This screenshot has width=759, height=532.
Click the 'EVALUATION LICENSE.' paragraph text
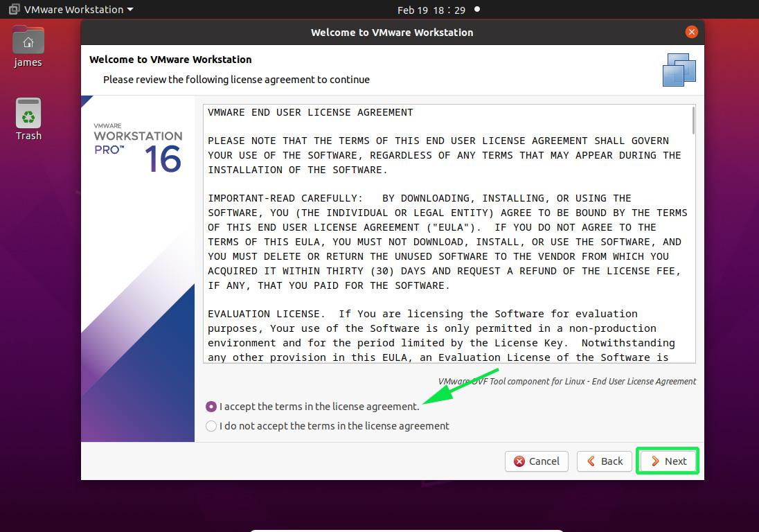coord(266,314)
